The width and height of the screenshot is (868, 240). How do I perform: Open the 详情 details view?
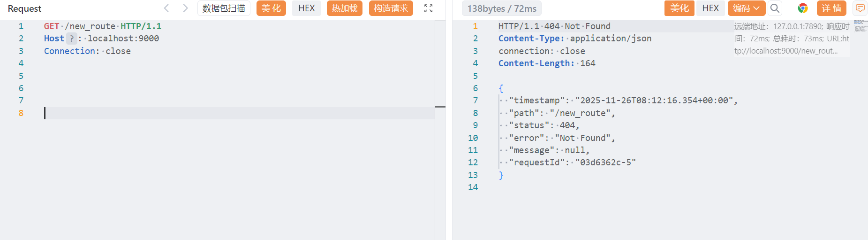click(831, 8)
